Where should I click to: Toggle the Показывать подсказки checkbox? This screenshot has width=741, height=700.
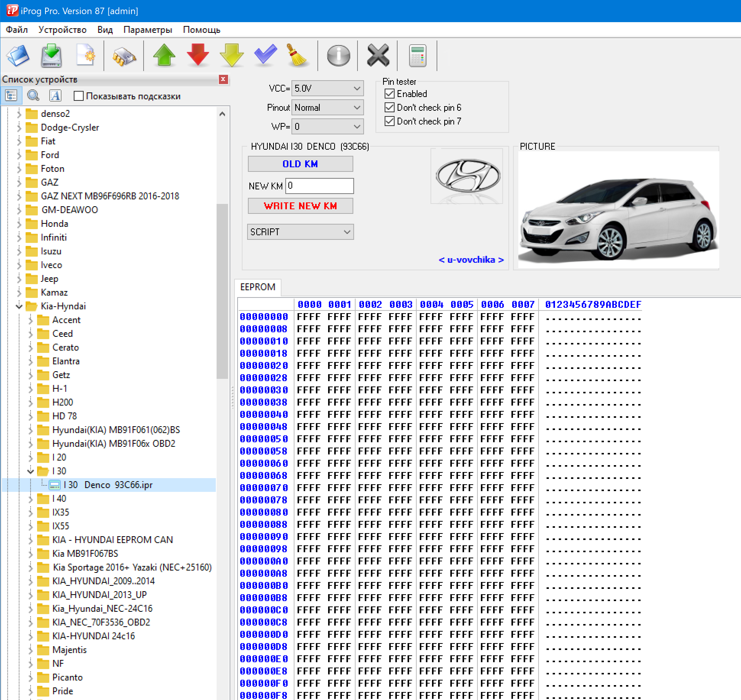click(x=79, y=96)
